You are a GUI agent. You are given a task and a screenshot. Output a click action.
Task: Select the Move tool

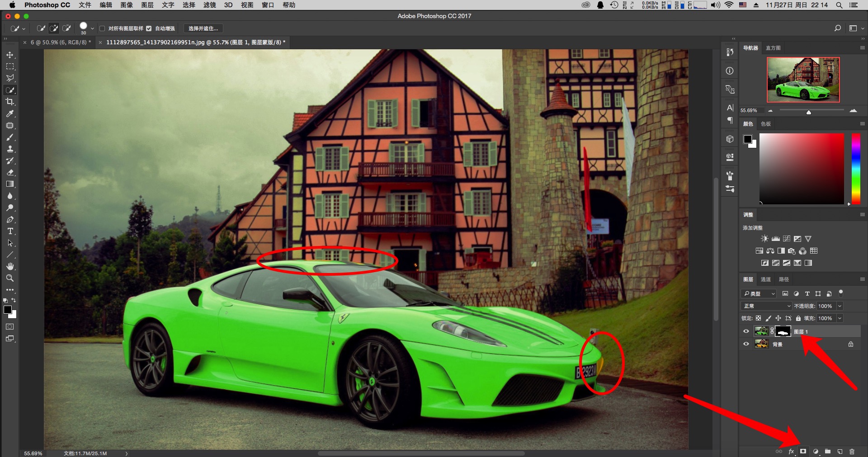[10, 55]
